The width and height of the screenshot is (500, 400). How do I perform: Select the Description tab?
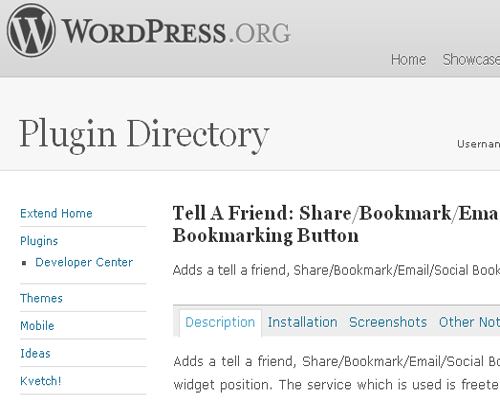tap(220, 323)
